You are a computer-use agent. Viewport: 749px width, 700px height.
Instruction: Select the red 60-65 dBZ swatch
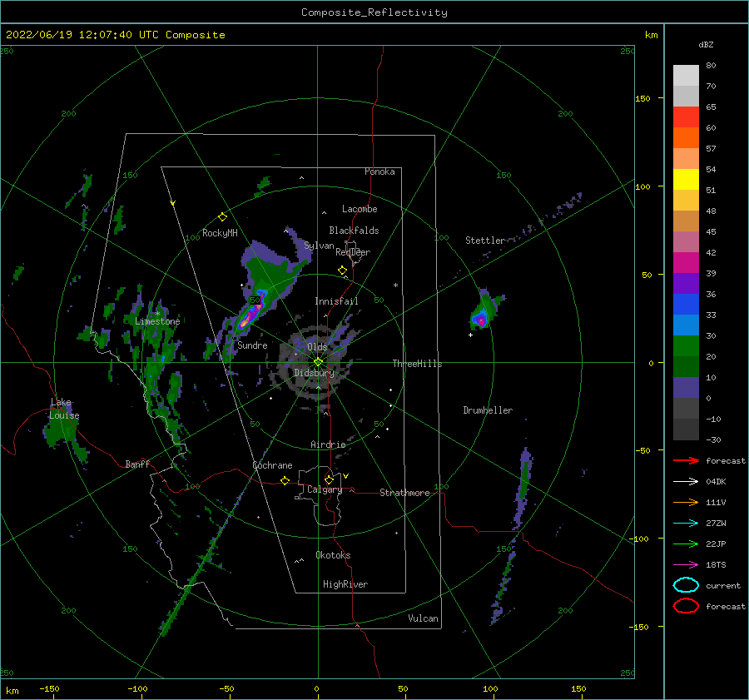[x=686, y=117]
